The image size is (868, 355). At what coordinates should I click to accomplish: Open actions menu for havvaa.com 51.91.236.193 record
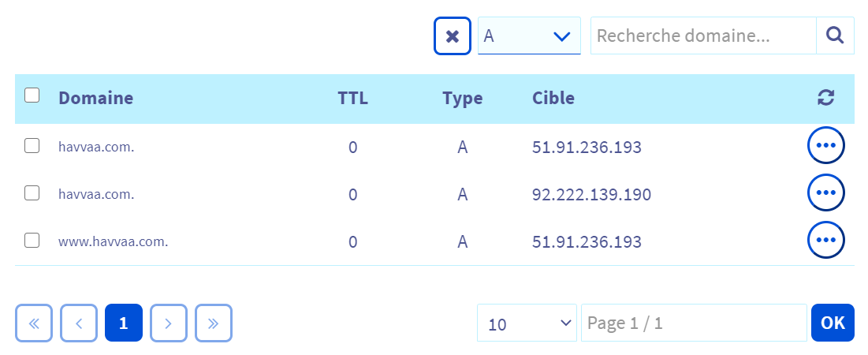[825, 146]
